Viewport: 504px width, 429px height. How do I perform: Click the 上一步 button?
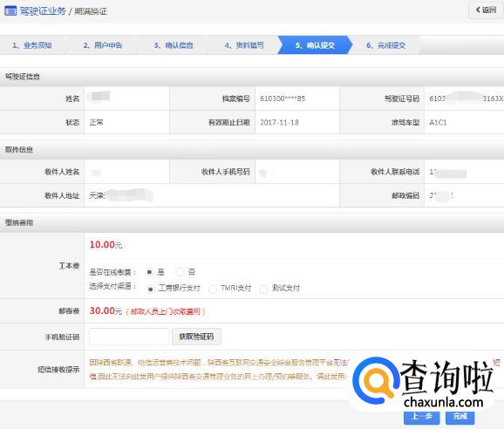pyautogui.click(x=422, y=417)
